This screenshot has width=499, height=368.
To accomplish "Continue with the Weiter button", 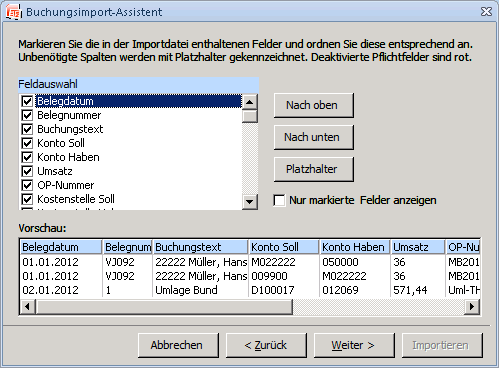I will [x=354, y=345].
